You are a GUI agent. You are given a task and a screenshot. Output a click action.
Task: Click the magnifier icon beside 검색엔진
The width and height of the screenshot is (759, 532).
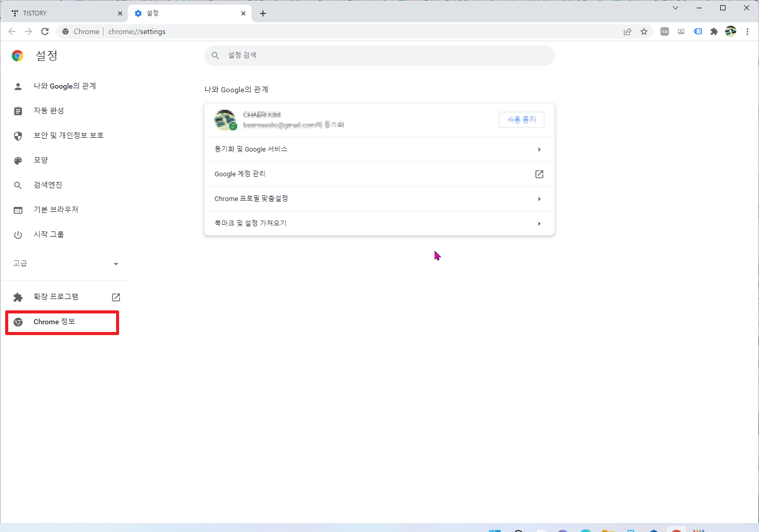pyautogui.click(x=18, y=186)
